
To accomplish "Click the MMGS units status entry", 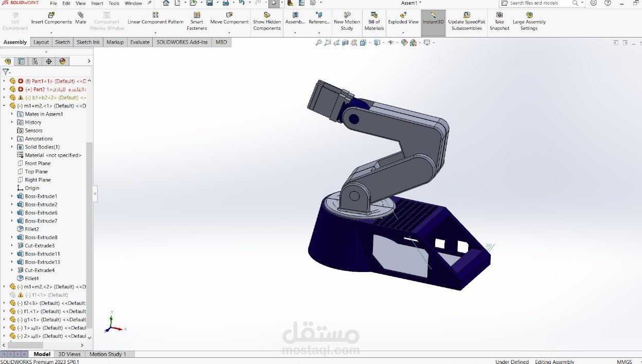I will coord(625,361).
